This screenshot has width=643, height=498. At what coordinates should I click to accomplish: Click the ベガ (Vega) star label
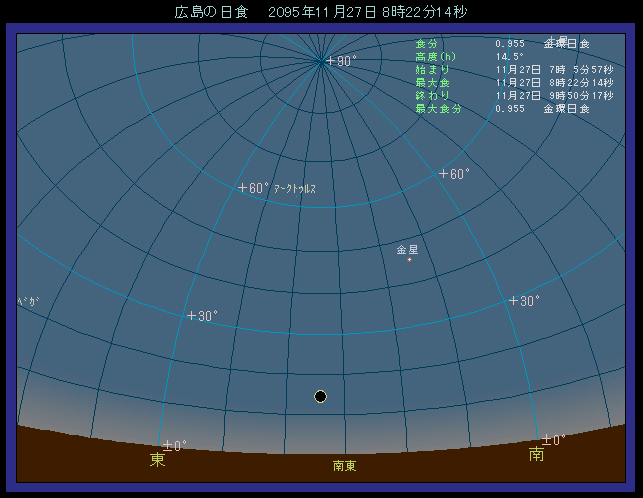coord(29,301)
